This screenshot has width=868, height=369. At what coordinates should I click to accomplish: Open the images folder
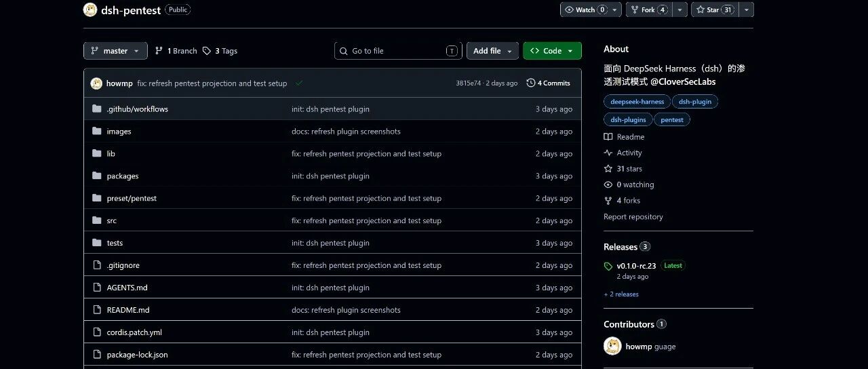pyautogui.click(x=119, y=131)
